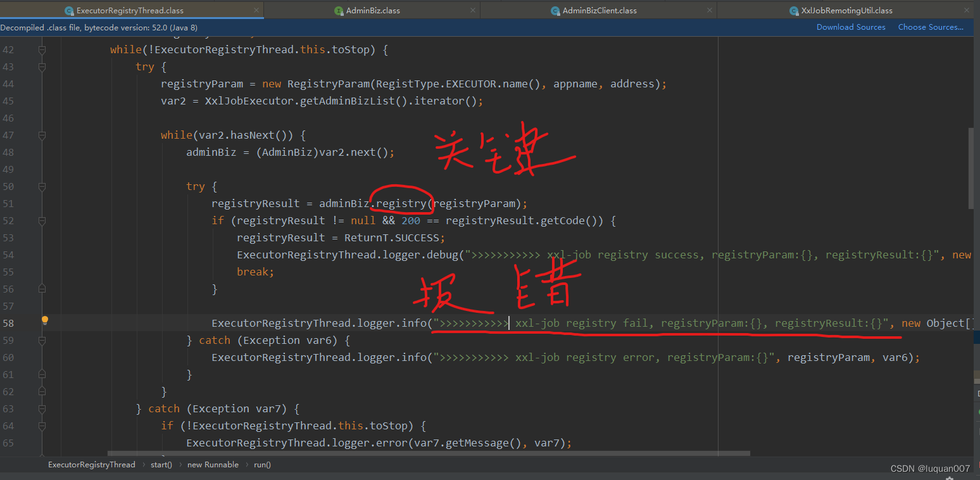This screenshot has height=480, width=980.
Task: Click 'ReturnT.SUCCESS' on line 53
Action: click(392, 237)
